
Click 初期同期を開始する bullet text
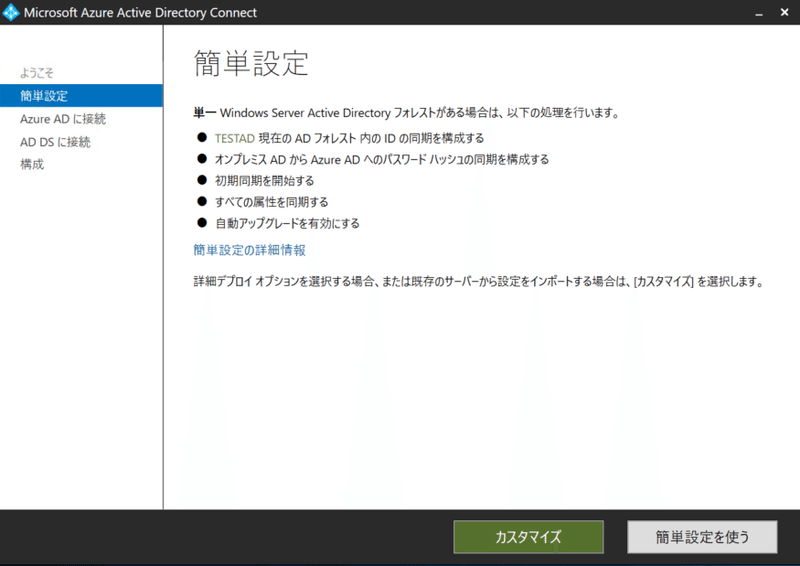pos(264,181)
